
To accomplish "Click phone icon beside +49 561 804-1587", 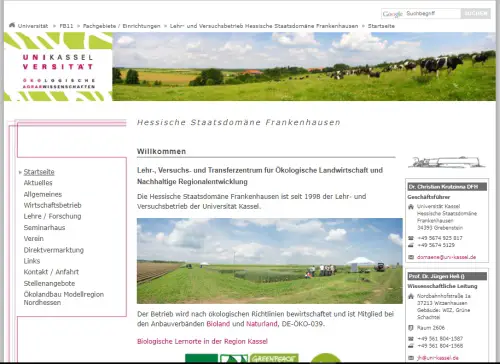I will 411,339.
